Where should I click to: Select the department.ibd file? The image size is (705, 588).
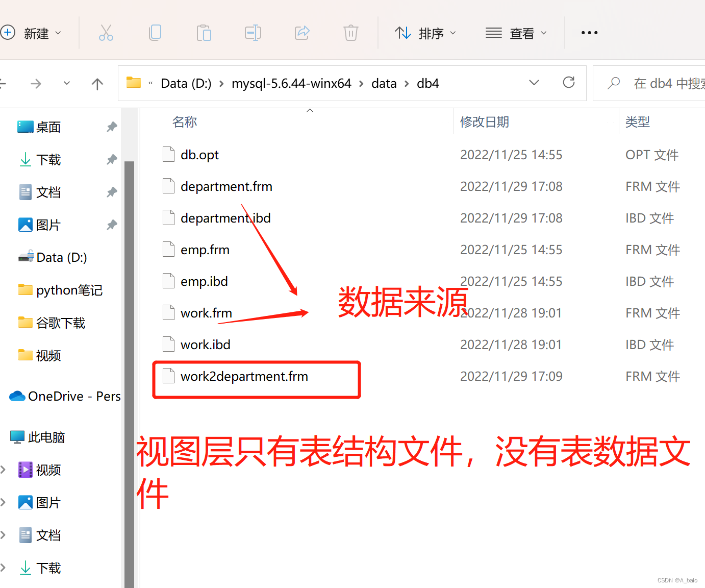225,218
